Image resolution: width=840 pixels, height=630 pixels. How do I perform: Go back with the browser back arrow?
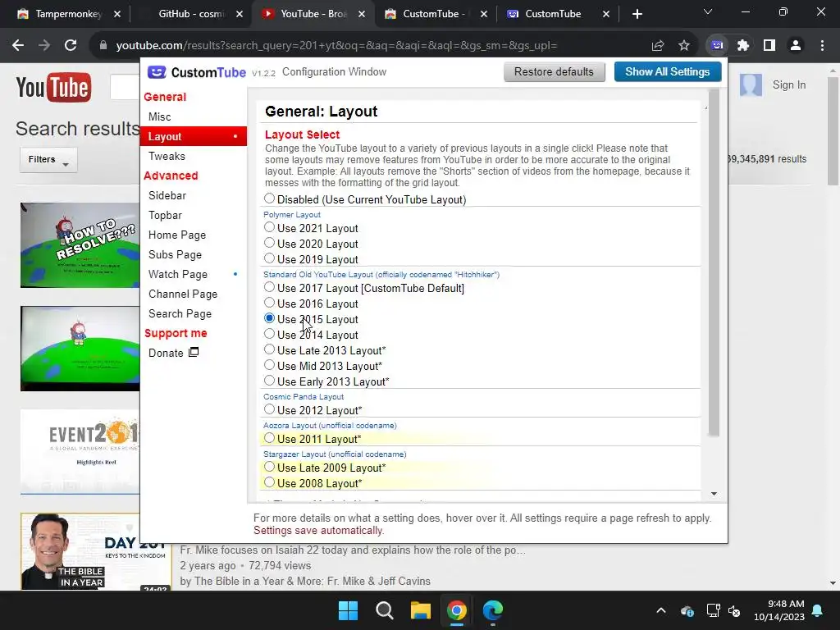18,46
